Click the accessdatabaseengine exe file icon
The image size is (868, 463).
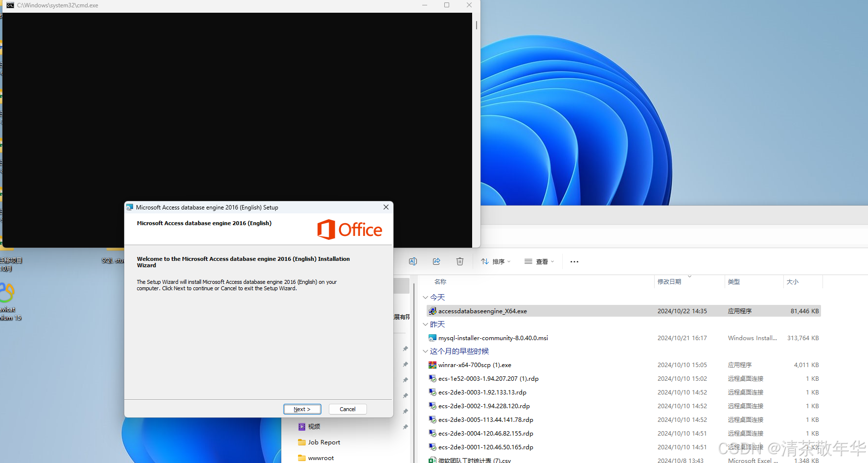pyautogui.click(x=433, y=311)
